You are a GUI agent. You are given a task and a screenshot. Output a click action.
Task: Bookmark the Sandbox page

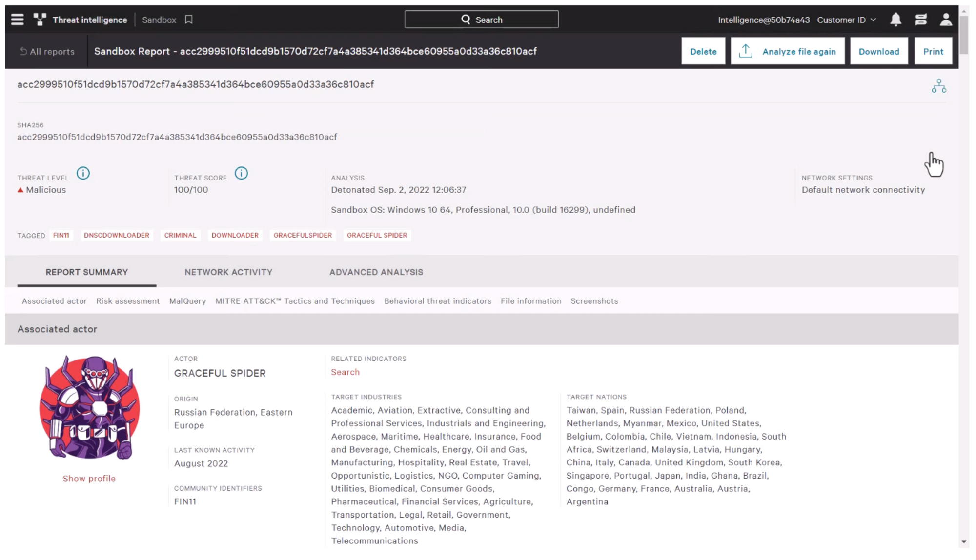(189, 20)
